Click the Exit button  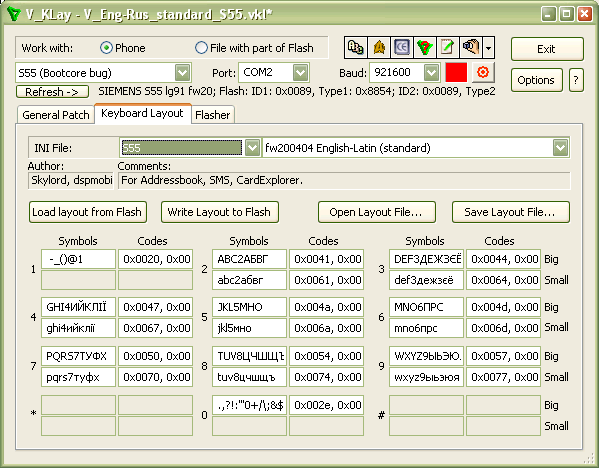[x=547, y=49]
